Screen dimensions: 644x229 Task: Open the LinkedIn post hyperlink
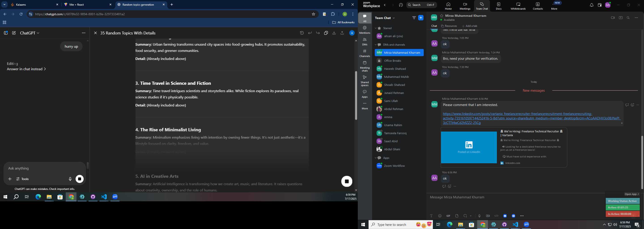531,118
